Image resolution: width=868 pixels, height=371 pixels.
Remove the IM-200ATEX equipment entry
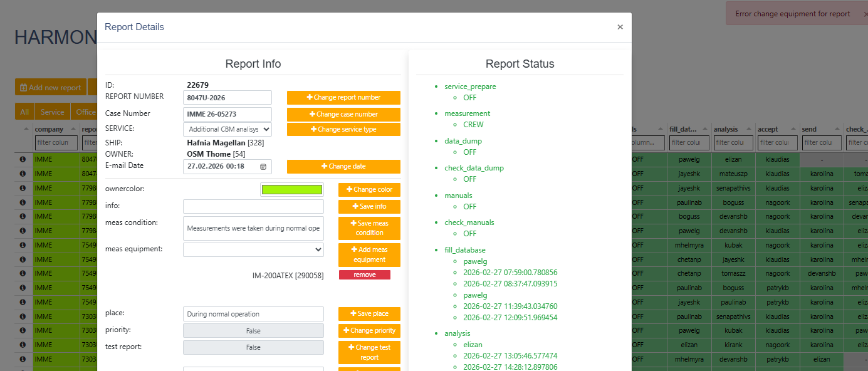pyautogui.click(x=364, y=275)
